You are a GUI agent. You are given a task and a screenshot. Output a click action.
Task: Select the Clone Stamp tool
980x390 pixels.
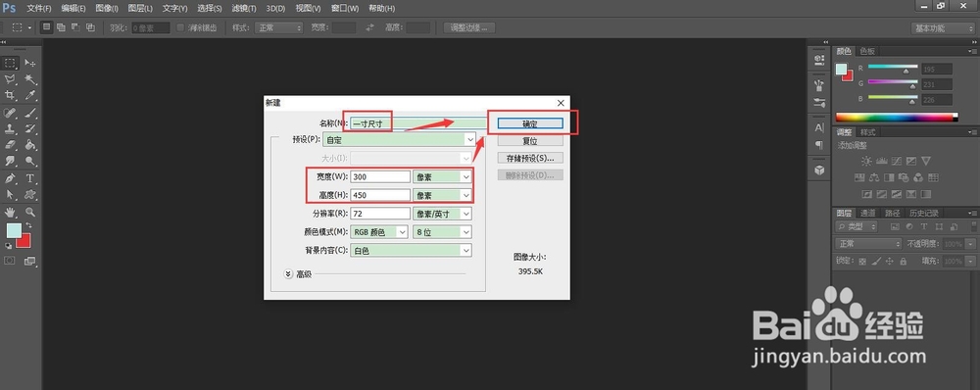point(10,128)
